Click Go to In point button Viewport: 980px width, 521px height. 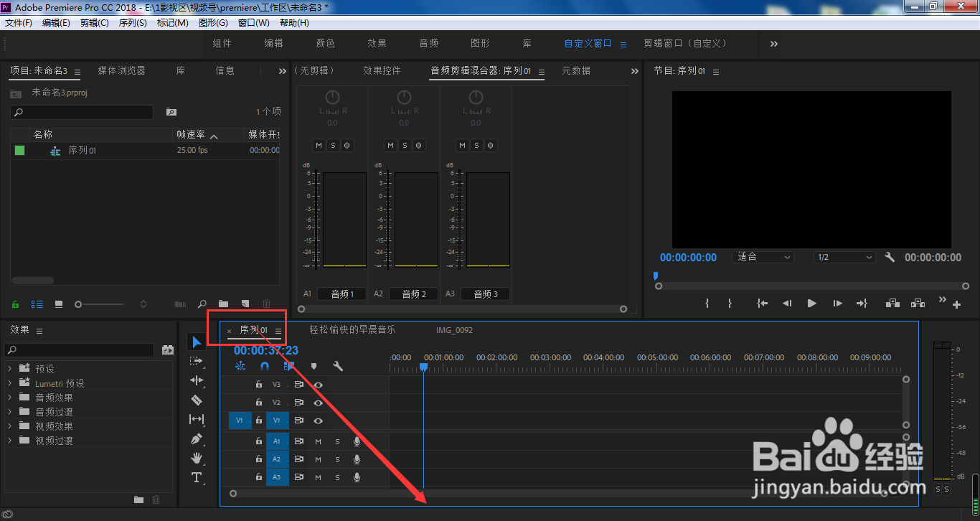pos(763,304)
